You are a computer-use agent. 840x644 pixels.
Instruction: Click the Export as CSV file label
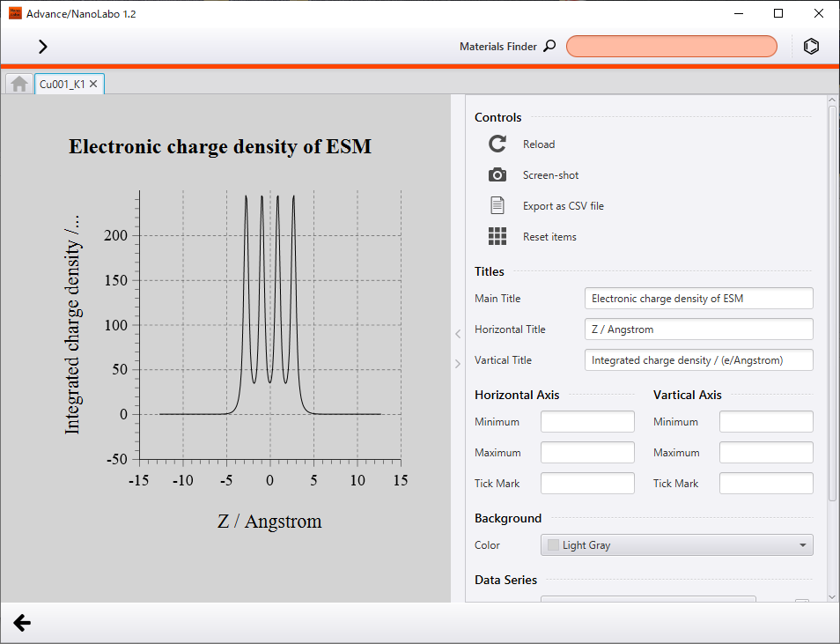point(563,206)
